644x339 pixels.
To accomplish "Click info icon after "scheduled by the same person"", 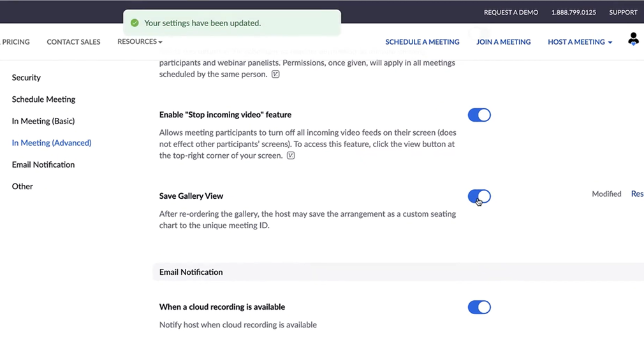I will click(x=275, y=75).
